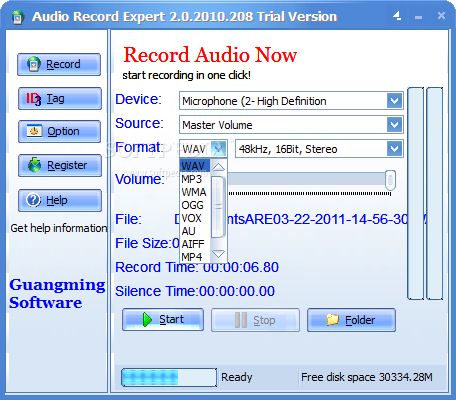Viewport: 456px width, 400px height.
Task: Collapse the Format WAV dropdown arrow
Action: pos(219,149)
